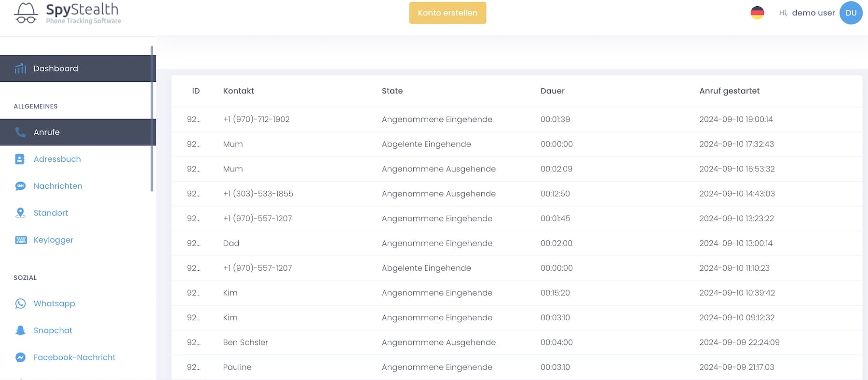Click duration 00:12:50

(x=555, y=194)
